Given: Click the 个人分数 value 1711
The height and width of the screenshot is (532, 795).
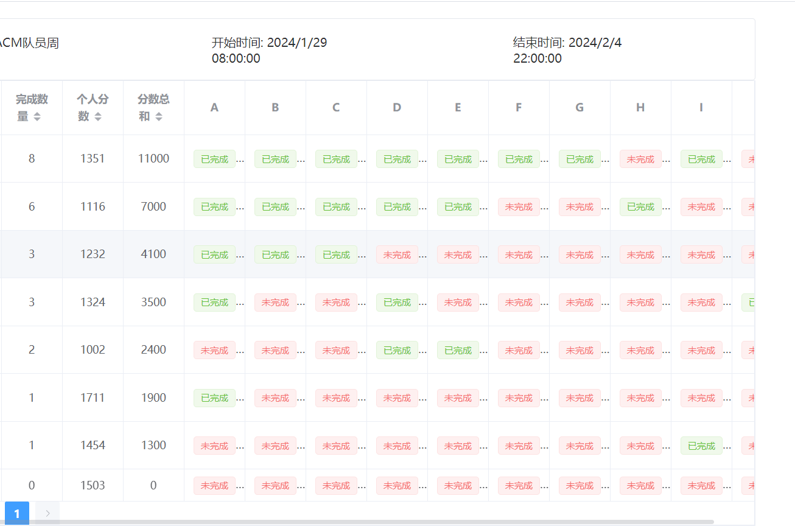Looking at the screenshot, I should click(93, 397).
